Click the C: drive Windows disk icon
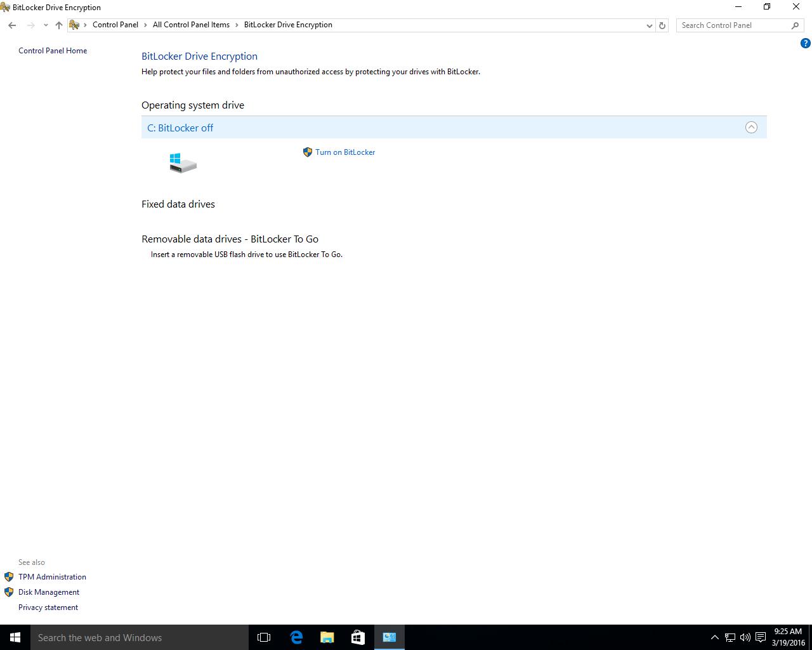This screenshot has height=650, width=812. 183,162
